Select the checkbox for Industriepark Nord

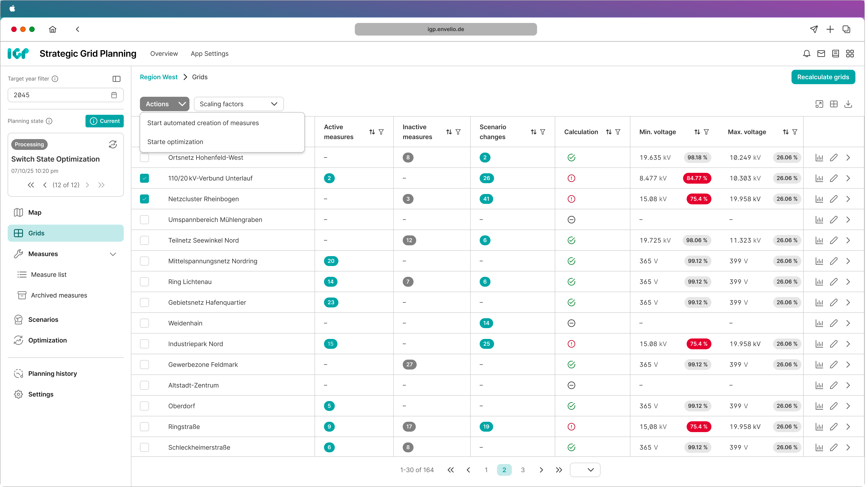[145, 344]
